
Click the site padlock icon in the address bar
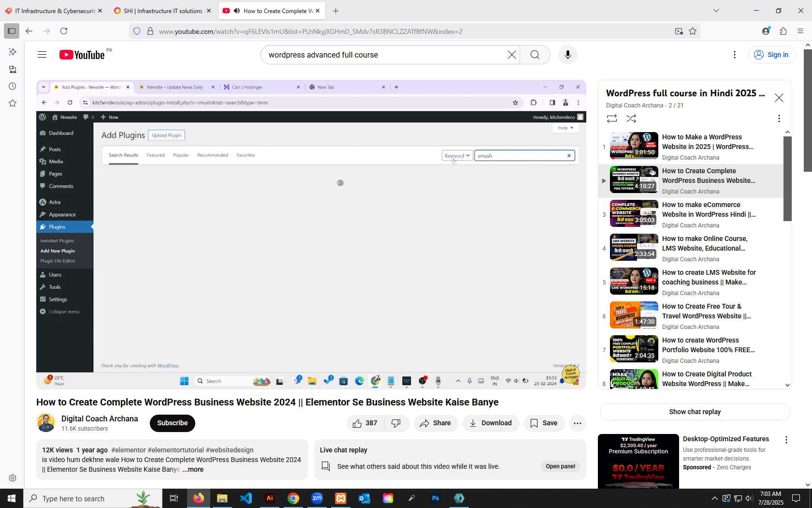click(150, 31)
